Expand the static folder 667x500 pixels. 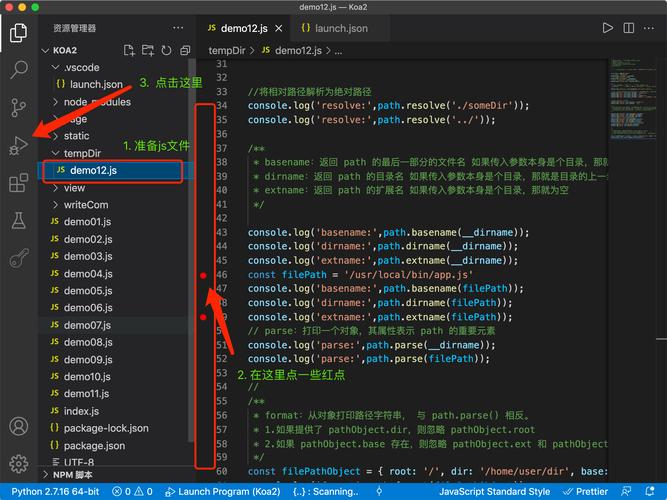tap(55, 136)
